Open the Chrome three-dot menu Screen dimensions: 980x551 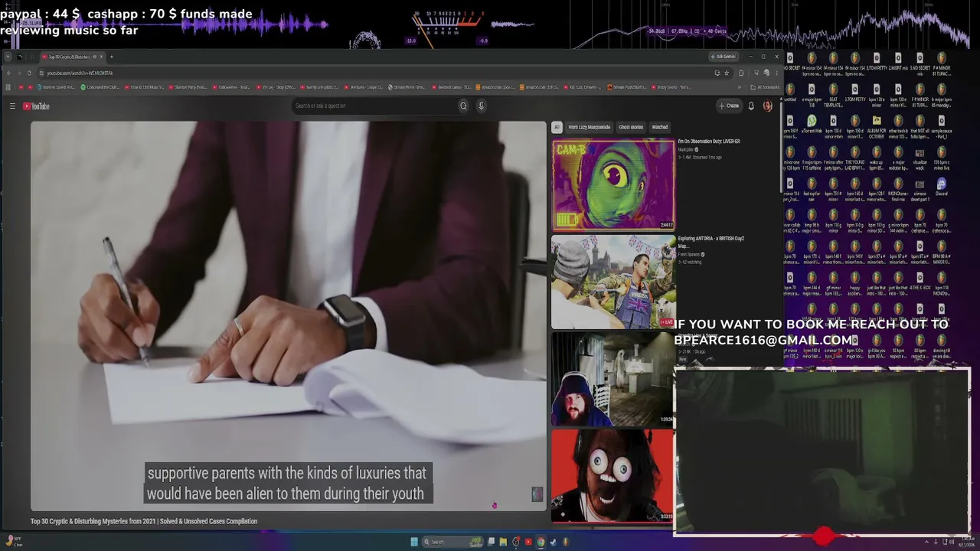[776, 73]
